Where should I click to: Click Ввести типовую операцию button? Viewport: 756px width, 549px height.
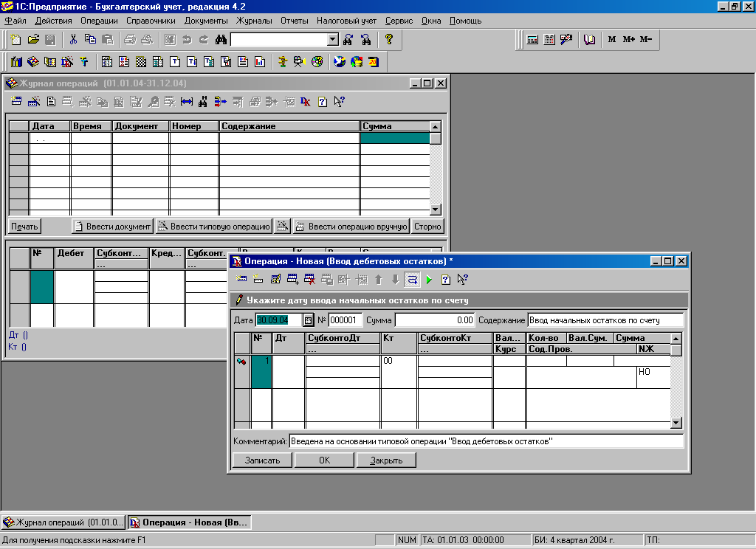click(x=214, y=226)
